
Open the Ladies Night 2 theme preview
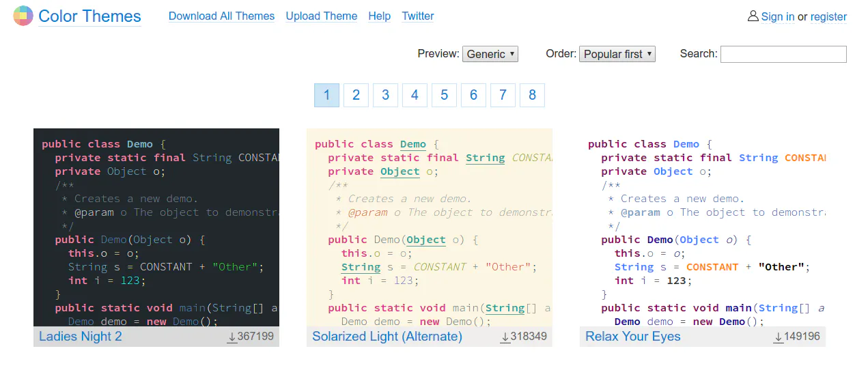coord(156,227)
